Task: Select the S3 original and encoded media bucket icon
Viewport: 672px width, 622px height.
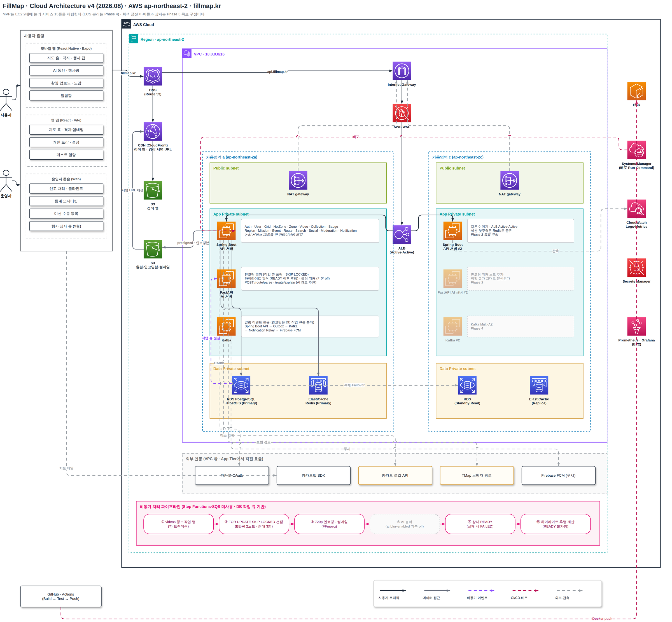Action: (x=153, y=249)
